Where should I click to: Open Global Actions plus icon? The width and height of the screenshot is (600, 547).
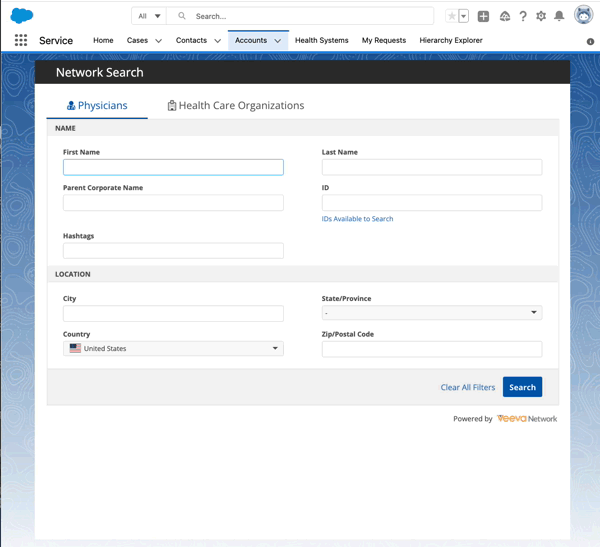(483, 16)
